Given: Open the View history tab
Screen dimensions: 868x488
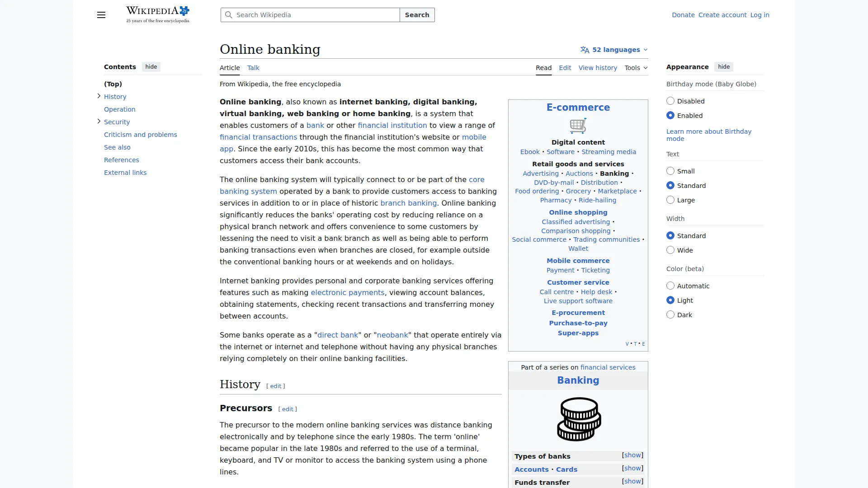Looking at the screenshot, I should 597,68.
